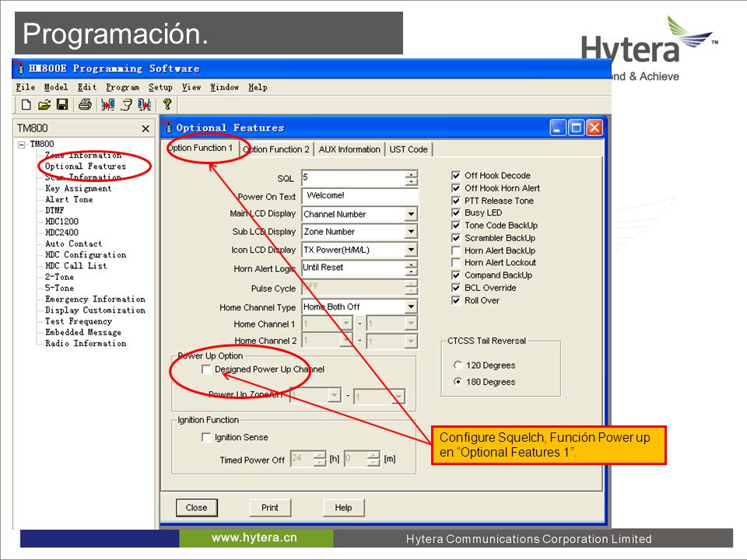This screenshot has width=747, height=560.
Task: Open Icon LCD Display dropdown
Action: point(411,250)
